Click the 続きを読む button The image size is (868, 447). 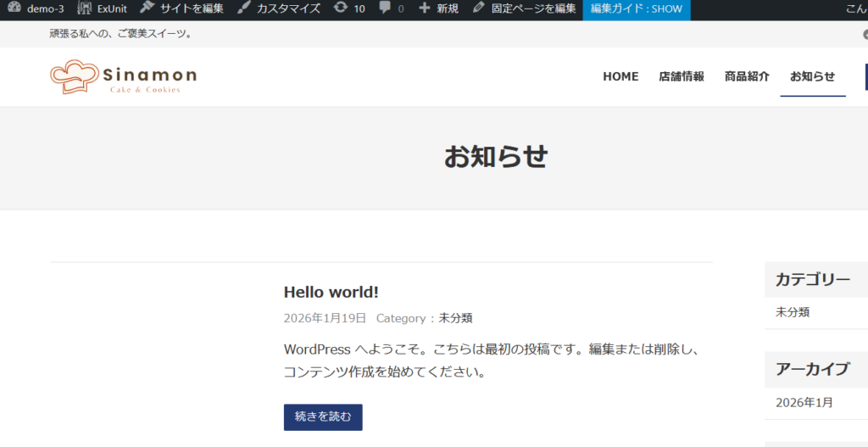[x=323, y=416]
